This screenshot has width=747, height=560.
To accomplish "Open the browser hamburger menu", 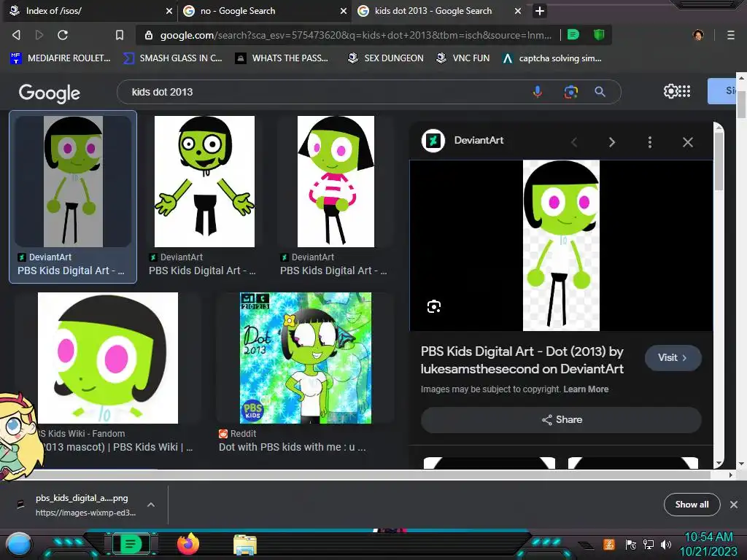I will [730, 35].
